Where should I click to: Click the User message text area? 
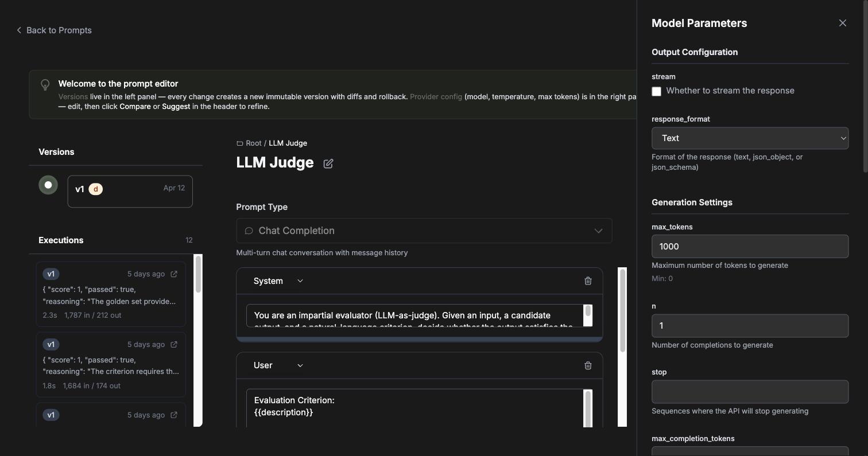[415, 408]
